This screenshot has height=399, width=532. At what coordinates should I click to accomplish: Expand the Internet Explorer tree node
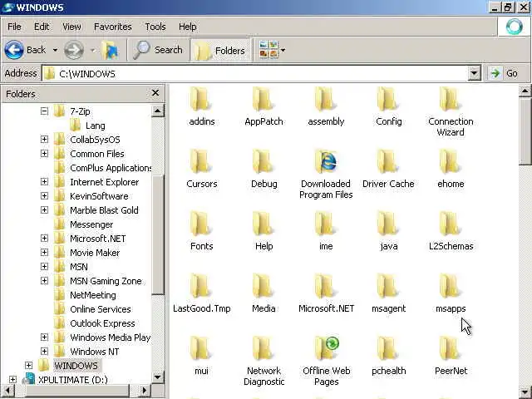point(44,181)
